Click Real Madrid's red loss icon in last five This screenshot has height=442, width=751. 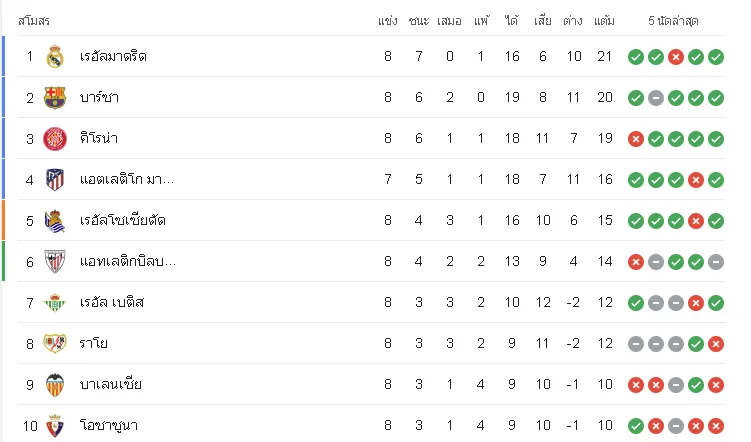point(676,57)
